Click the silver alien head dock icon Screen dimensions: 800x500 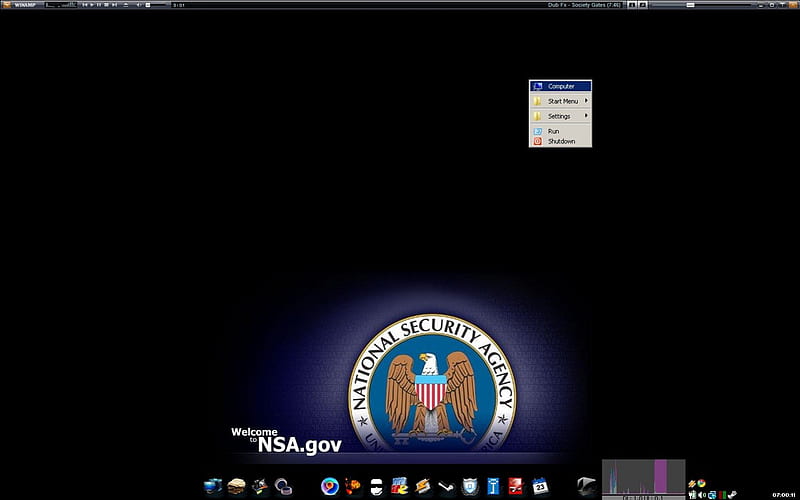pos(586,486)
